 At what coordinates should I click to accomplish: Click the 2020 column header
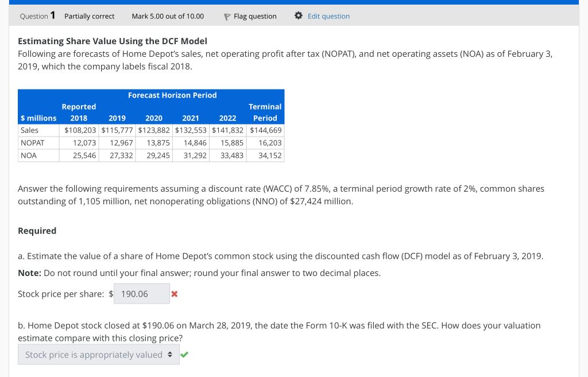click(154, 118)
